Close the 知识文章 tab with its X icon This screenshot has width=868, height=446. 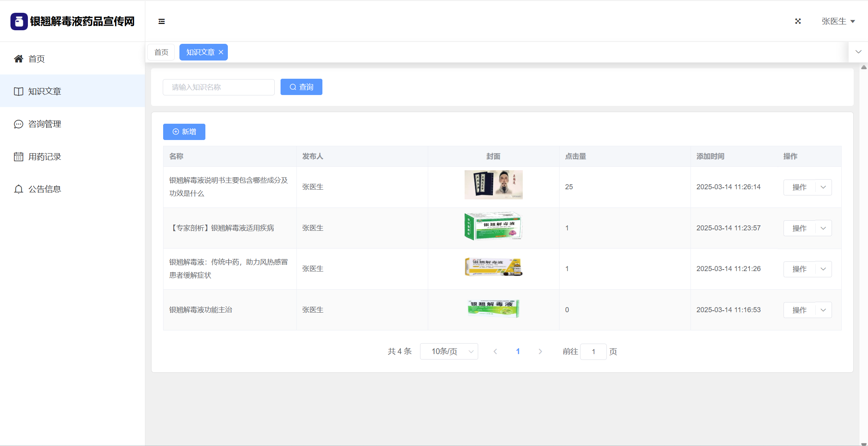[221, 52]
